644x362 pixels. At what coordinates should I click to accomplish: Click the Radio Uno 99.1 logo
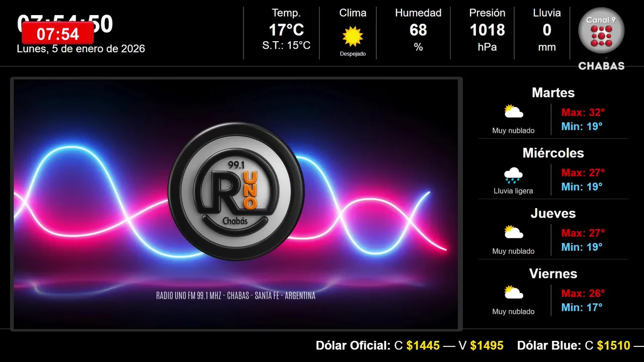[x=236, y=191]
